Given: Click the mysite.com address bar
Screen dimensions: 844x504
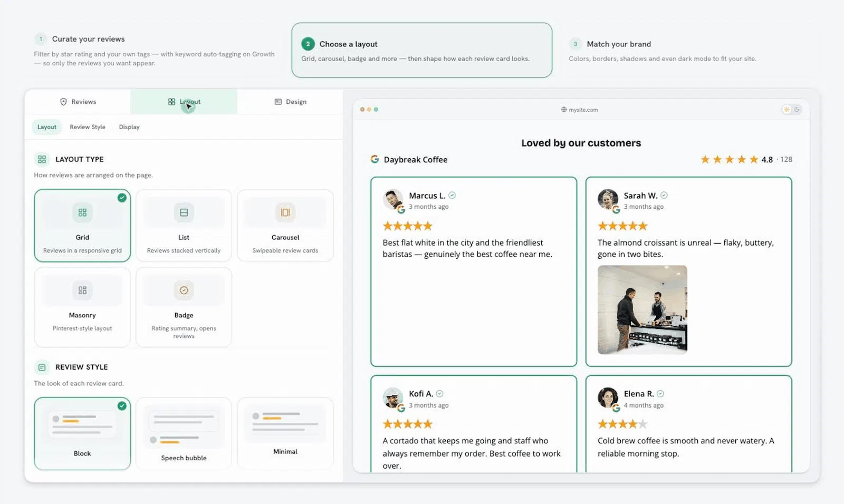Looking at the screenshot, I should 579,110.
